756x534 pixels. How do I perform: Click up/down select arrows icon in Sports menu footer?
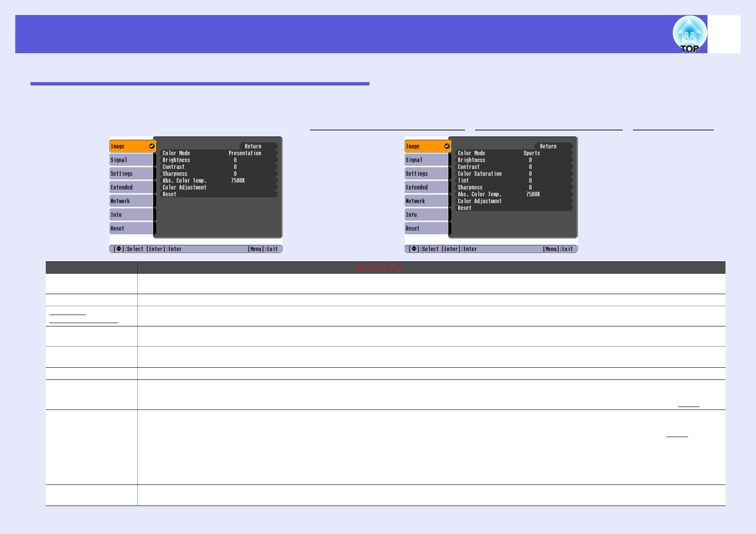pyautogui.click(x=414, y=249)
